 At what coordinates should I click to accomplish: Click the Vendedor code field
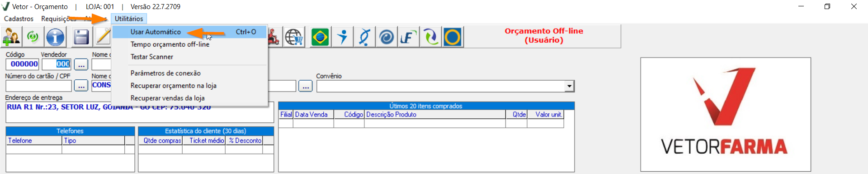tap(57, 64)
